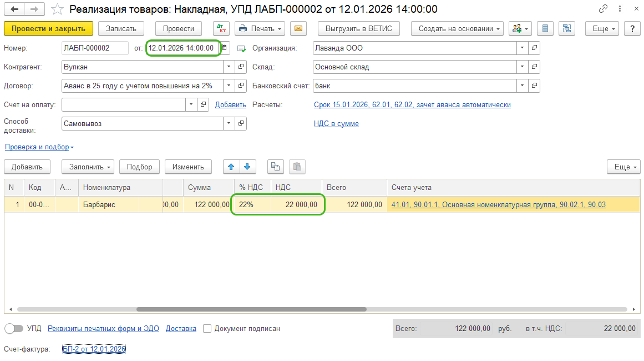
Task: Move the selected row down
Action: click(x=246, y=167)
